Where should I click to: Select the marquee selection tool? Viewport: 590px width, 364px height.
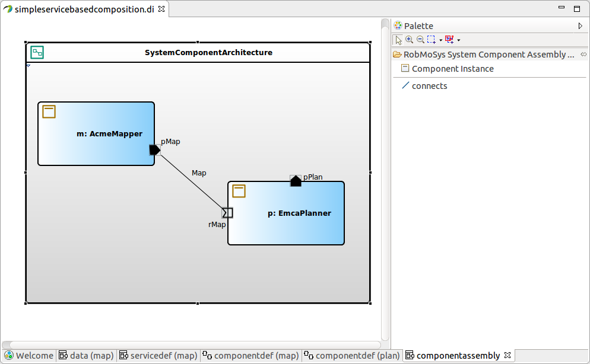tap(431, 40)
